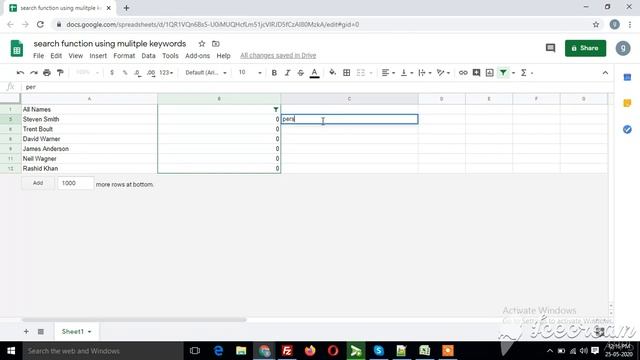Open filter views dropdown arrow
640x360 pixels.
click(x=513, y=73)
